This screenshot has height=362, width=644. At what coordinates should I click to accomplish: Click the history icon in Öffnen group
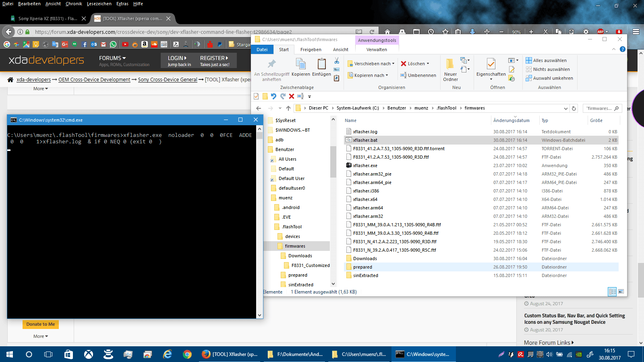pos(512,79)
